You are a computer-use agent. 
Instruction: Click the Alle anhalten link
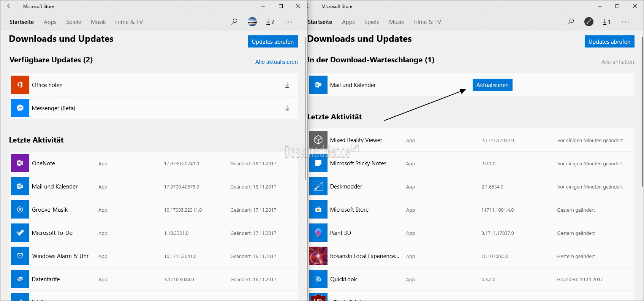pyautogui.click(x=618, y=62)
